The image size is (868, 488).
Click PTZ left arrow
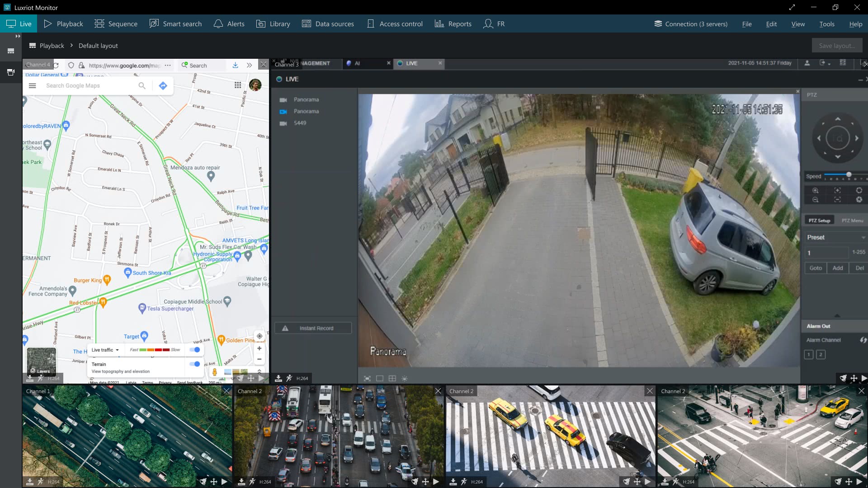point(819,138)
